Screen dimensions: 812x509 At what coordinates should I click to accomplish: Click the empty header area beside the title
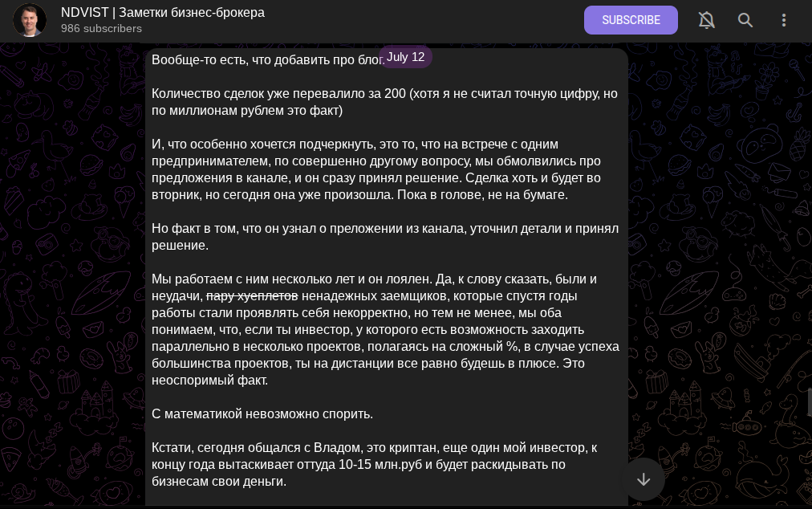tap(424, 20)
